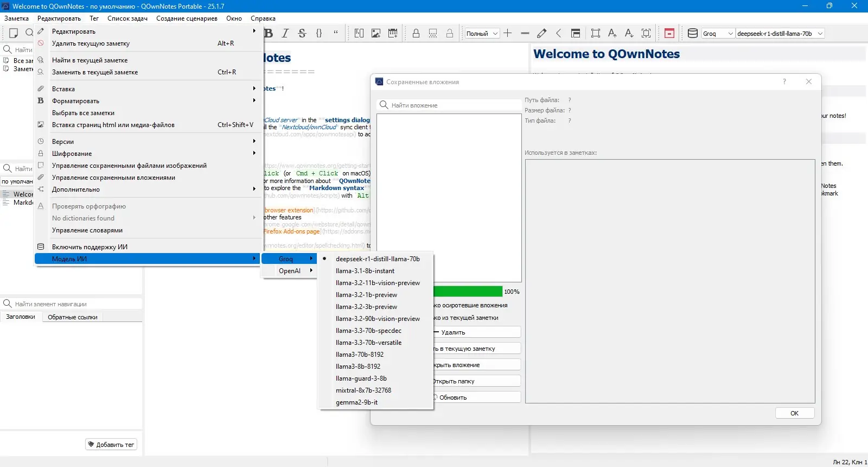
Task: Click the 'Добавить тег' button
Action: (111, 445)
